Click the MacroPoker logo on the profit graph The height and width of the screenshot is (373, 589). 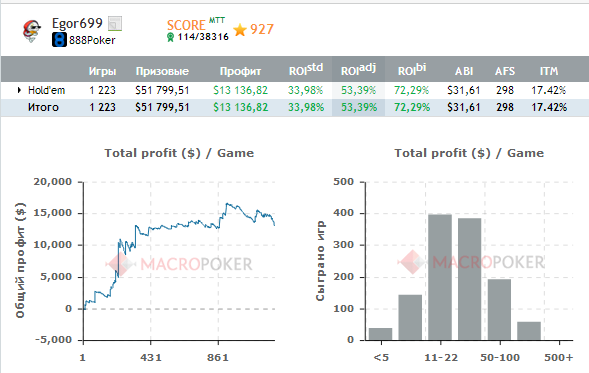(179, 264)
